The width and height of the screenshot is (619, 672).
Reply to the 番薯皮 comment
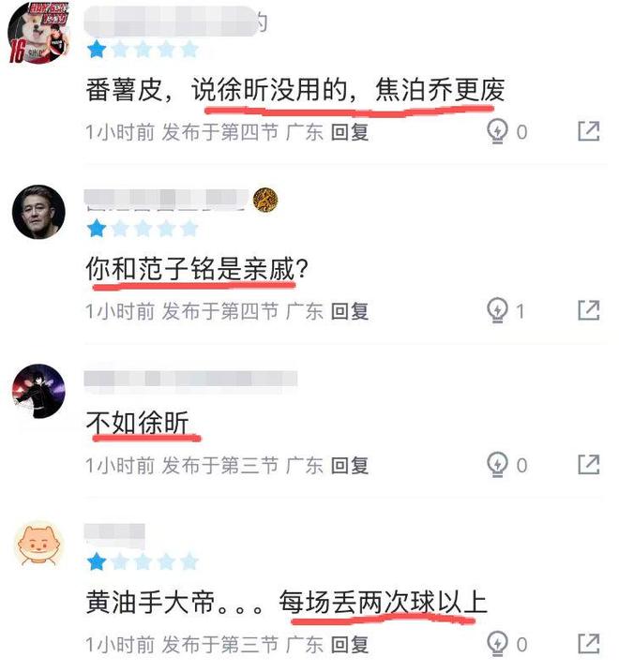pyautogui.click(x=350, y=131)
